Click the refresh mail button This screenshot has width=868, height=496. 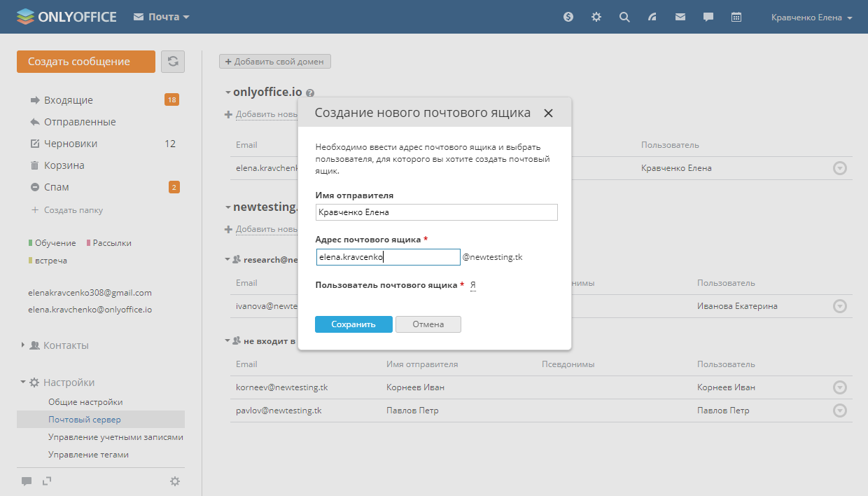173,62
